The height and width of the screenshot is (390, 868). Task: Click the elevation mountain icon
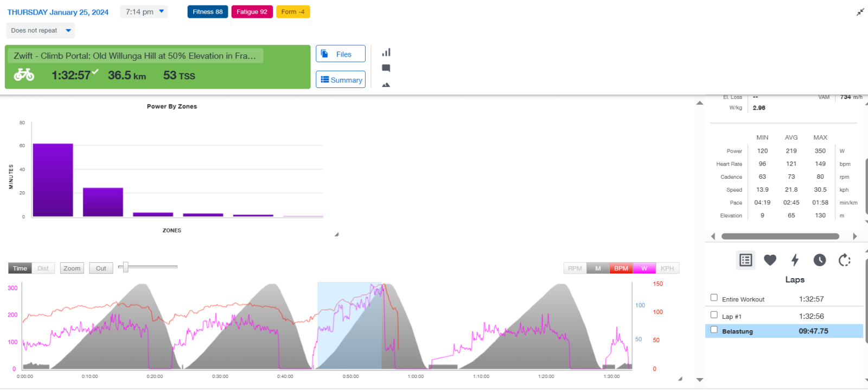386,85
